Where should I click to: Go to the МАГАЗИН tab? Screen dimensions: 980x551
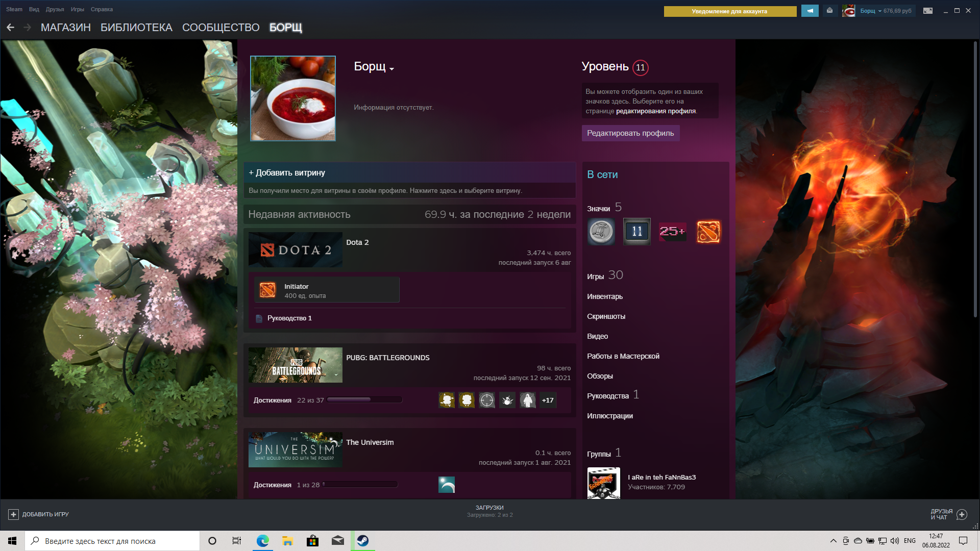(x=66, y=28)
